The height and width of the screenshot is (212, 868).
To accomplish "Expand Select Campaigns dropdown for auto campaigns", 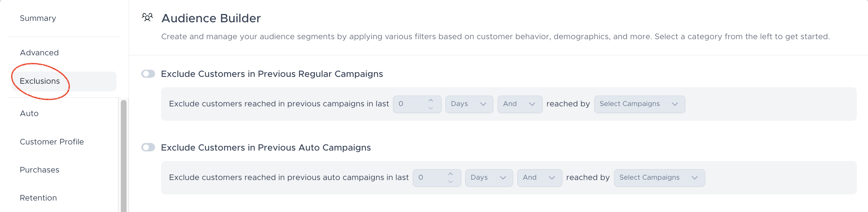I will pyautogui.click(x=659, y=178).
